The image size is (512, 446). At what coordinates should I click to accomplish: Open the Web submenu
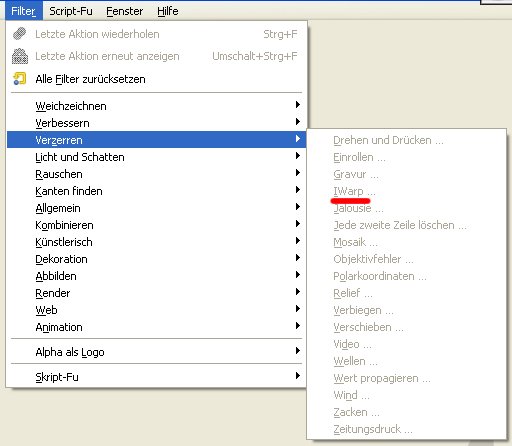(156, 310)
